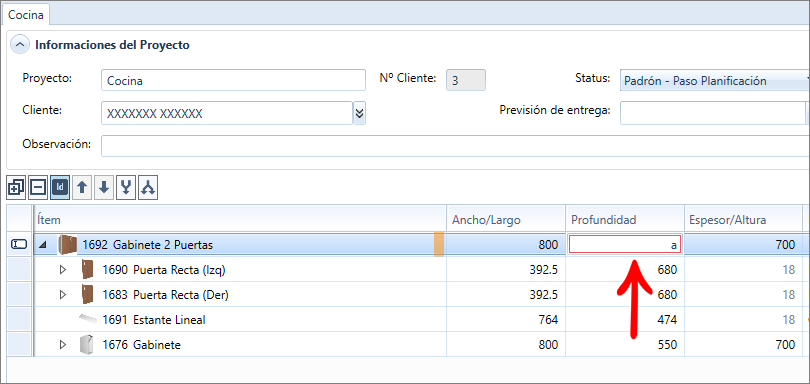Click the orange marker on Gabinete row
The image size is (810, 384).
click(x=439, y=244)
